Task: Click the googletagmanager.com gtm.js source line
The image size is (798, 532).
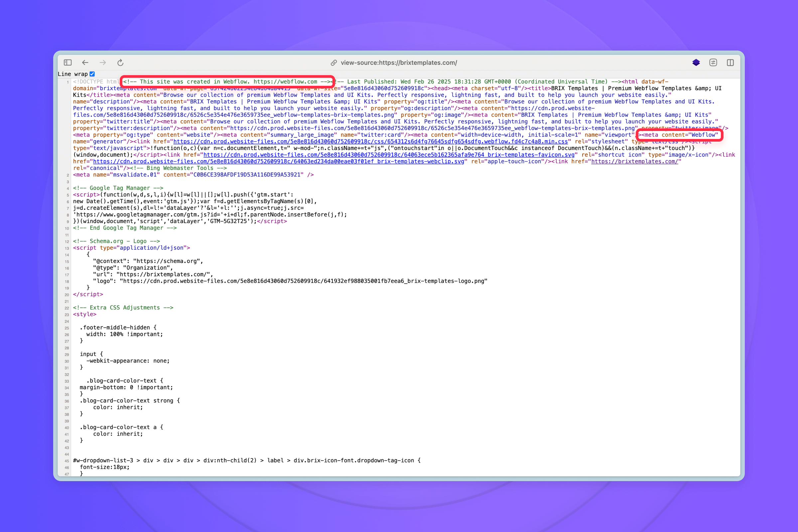Action: click(210, 215)
